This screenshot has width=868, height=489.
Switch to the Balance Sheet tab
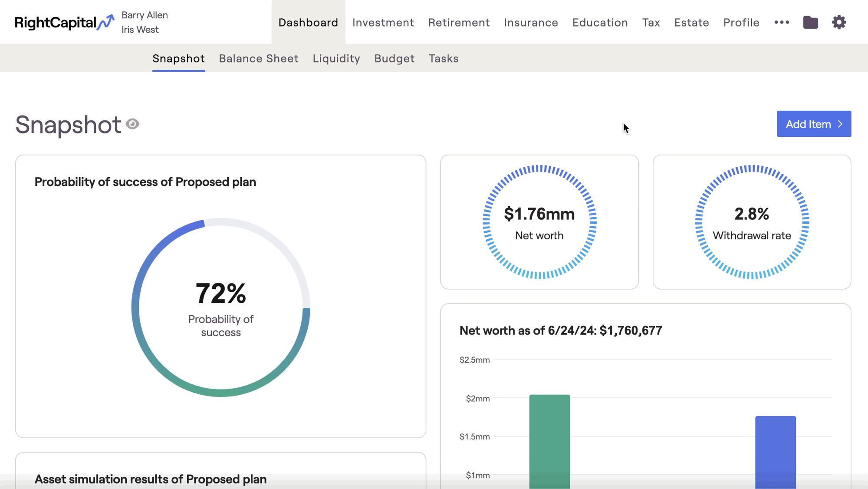(x=259, y=59)
